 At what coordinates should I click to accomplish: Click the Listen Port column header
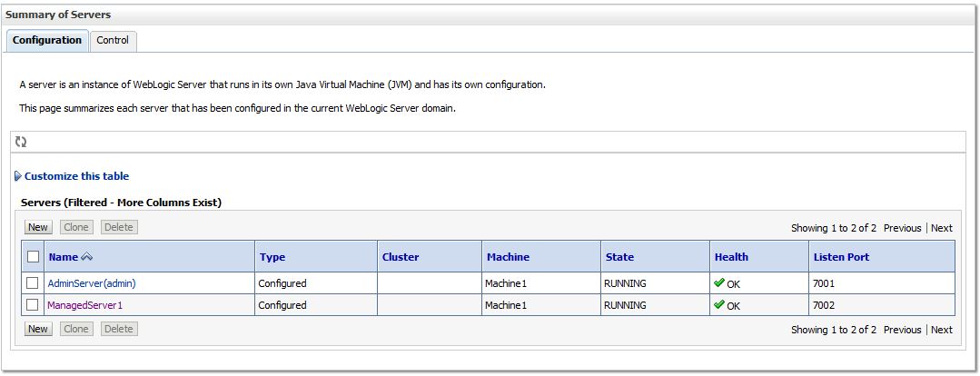tap(841, 257)
